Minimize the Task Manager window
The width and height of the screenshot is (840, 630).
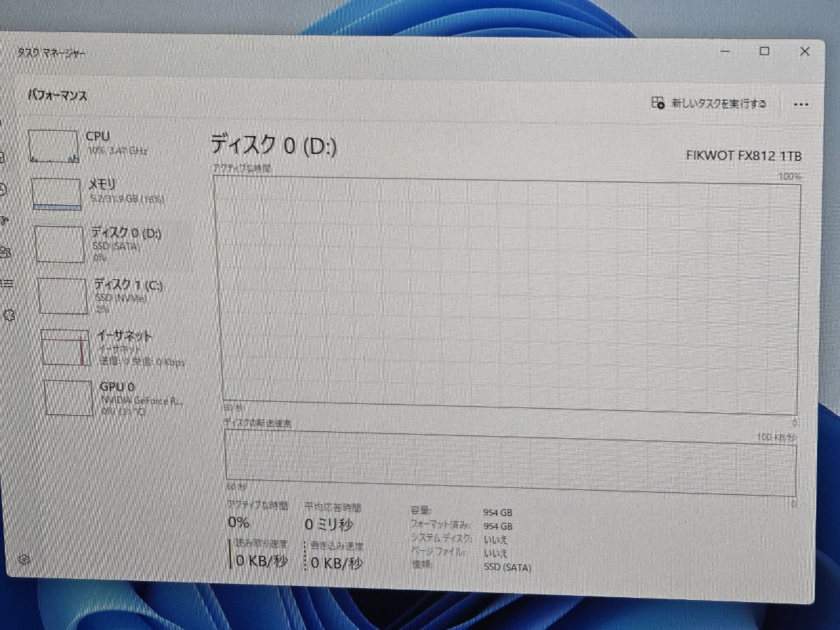coord(726,51)
